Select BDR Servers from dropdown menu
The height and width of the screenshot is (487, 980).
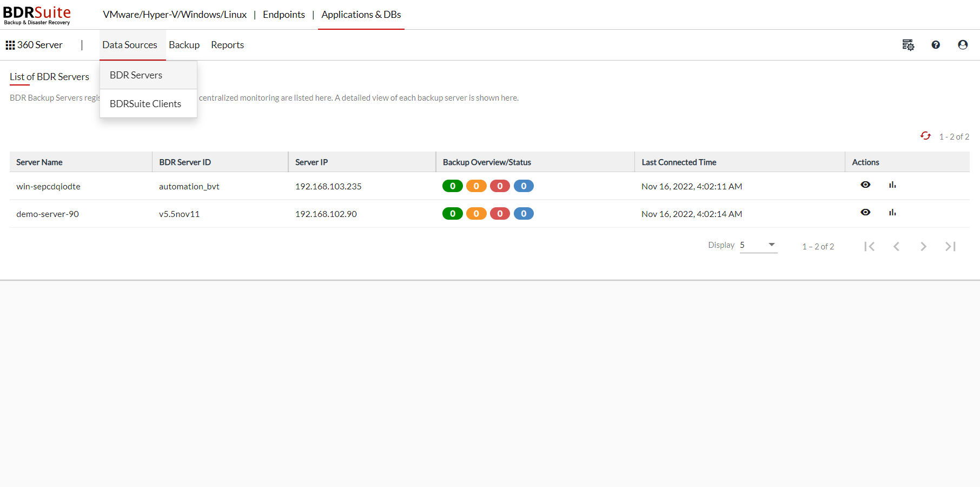pyautogui.click(x=148, y=75)
